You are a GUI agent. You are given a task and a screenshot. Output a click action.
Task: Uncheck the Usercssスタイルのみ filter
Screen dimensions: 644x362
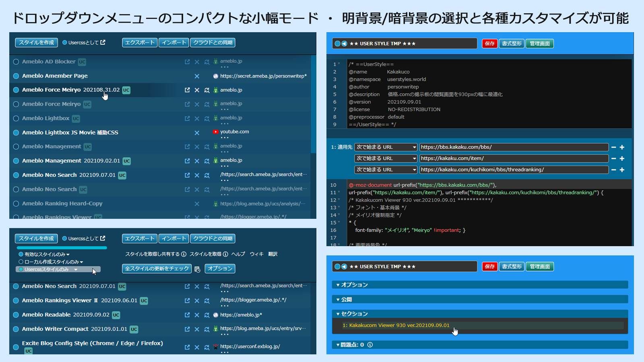pyautogui.click(x=21, y=269)
